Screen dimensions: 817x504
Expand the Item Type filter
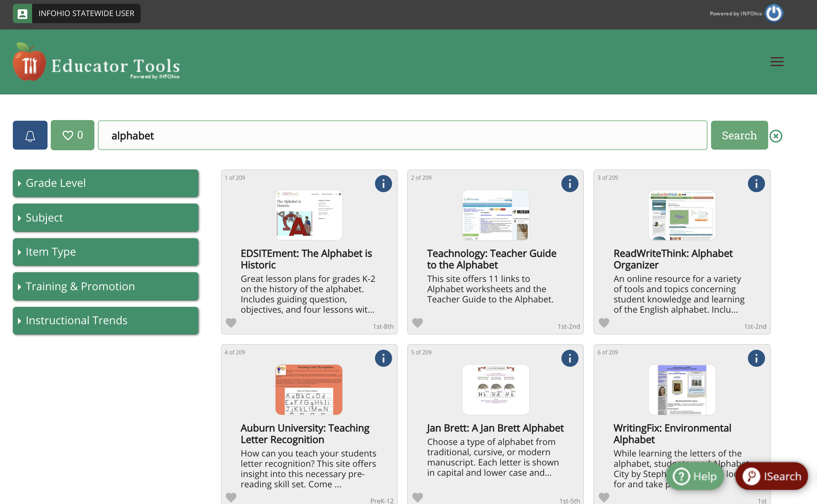click(x=105, y=251)
